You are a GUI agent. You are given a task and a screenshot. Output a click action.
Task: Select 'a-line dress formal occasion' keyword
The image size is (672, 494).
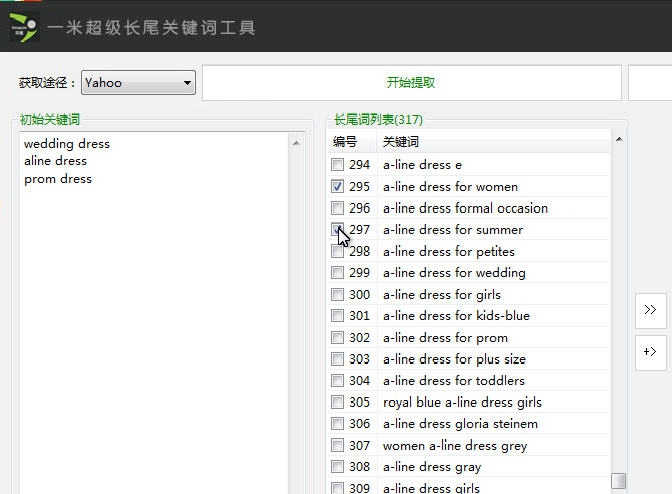pos(465,208)
